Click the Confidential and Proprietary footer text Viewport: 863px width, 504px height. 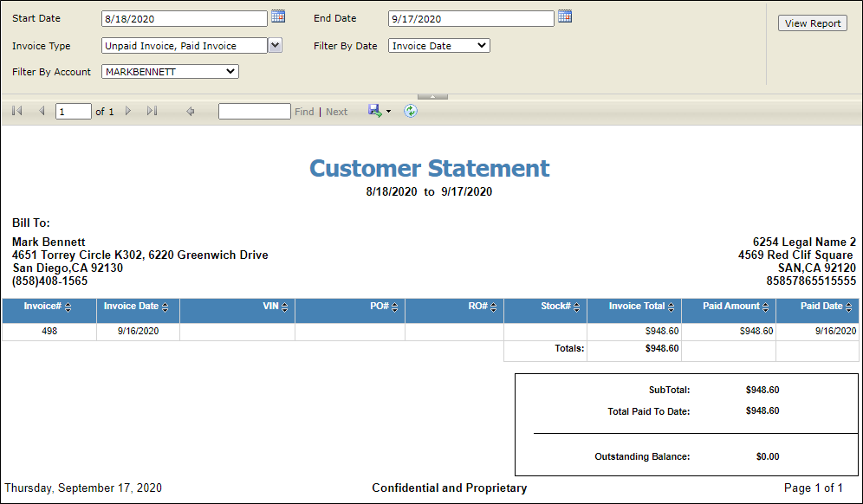(449, 488)
